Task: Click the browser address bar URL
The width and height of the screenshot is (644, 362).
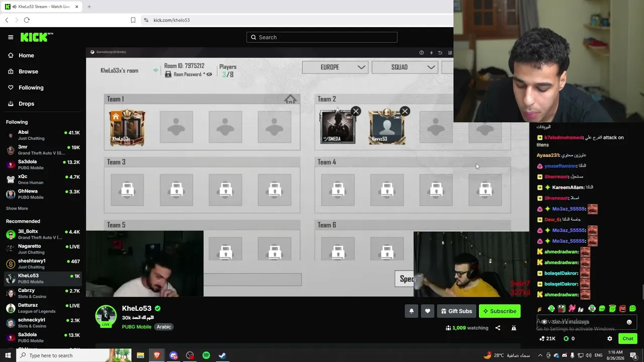Action: tap(172, 20)
